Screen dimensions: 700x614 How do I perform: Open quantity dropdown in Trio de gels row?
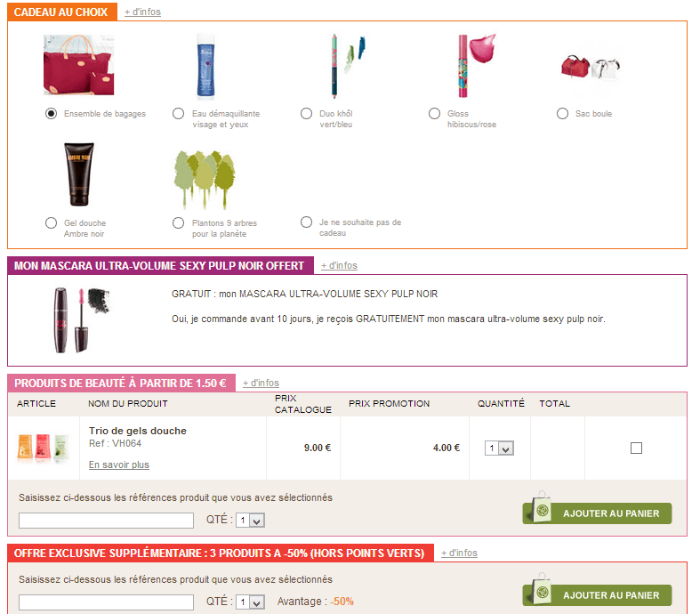click(x=499, y=448)
